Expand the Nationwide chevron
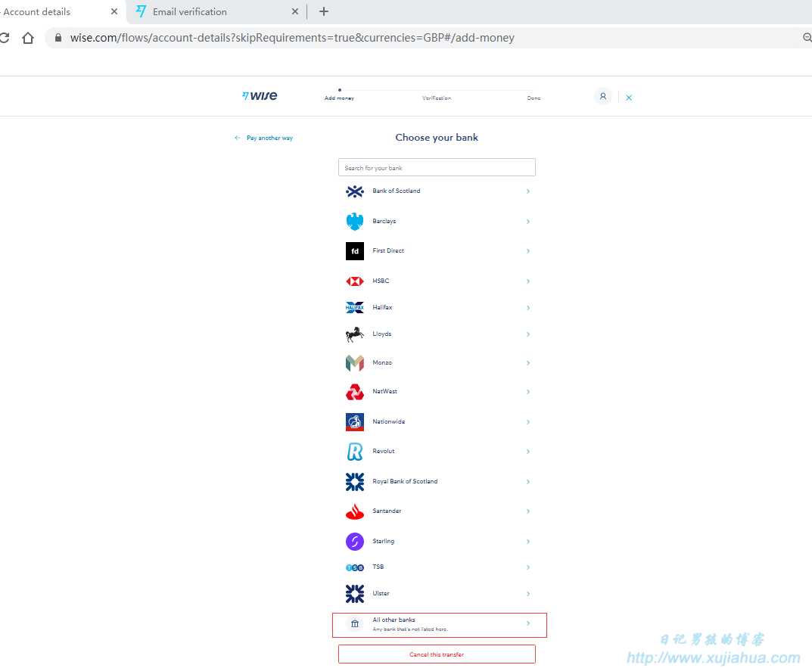Screen dimensions: 812x668 528,422
